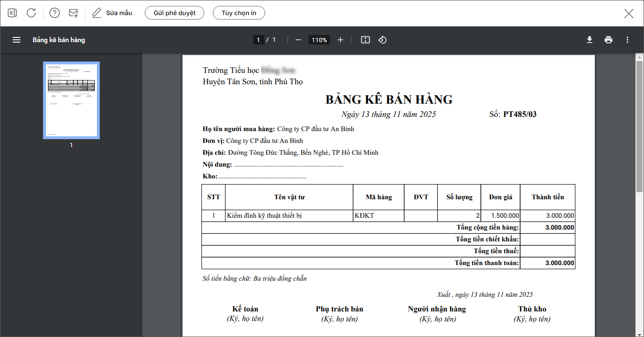
Task: Click the Gửi phê duyệt button
Action: [174, 13]
